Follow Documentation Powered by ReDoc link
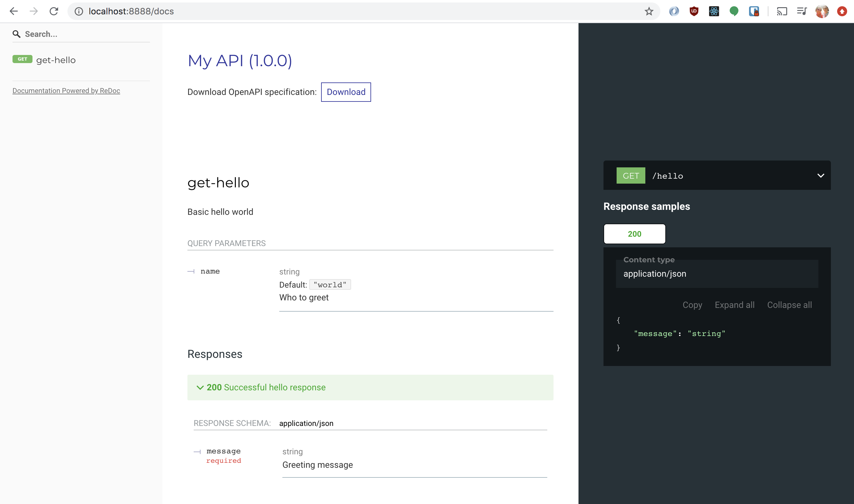 click(x=66, y=91)
